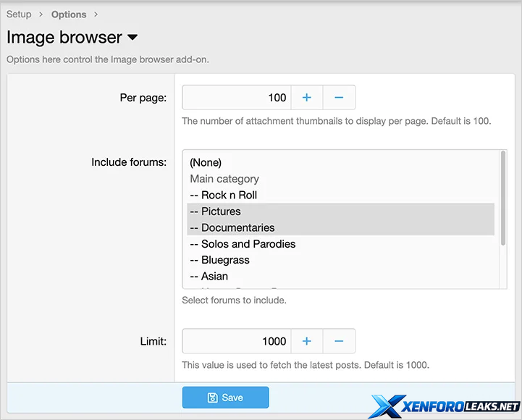The image size is (522, 420).
Task: Decrease Per page value with minus button
Action: (x=339, y=98)
